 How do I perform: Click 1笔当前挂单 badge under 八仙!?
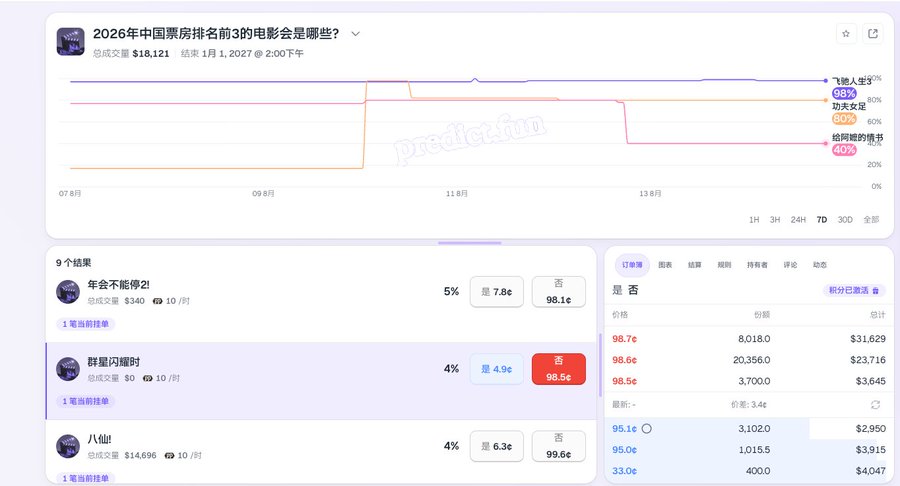[86, 478]
